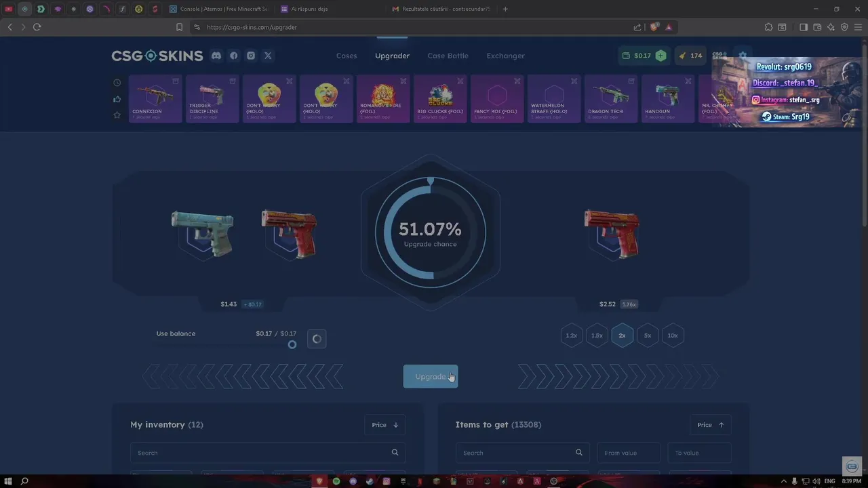Switch to the Ai răspuns deja tab

pos(329,9)
